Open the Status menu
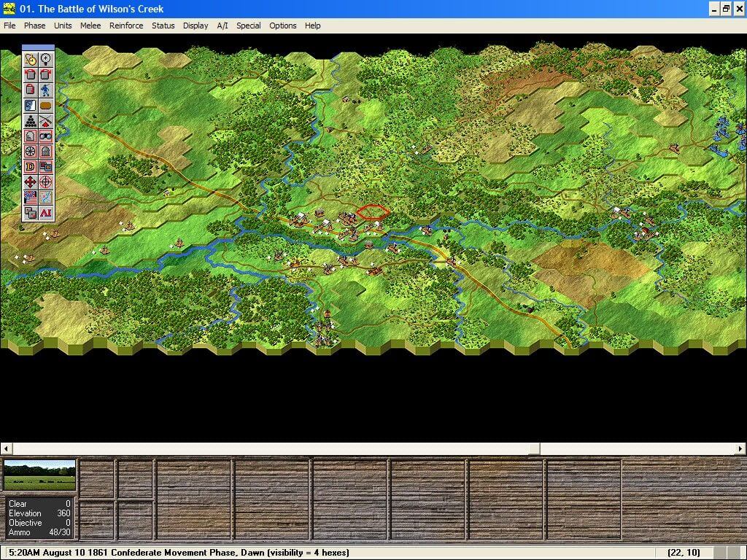The width and height of the screenshot is (747, 560). [163, 26]
